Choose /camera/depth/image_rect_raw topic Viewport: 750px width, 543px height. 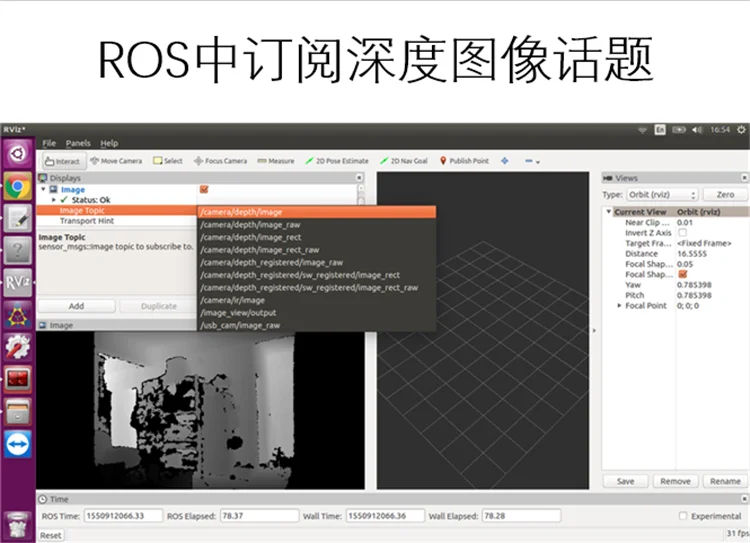[317, 250]
